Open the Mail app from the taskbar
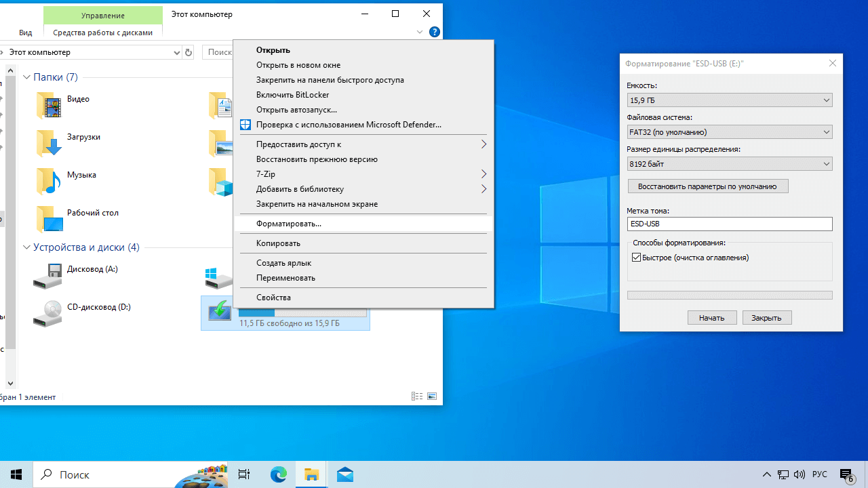The height and width of the screenshot is (488, 868). (344, 474)
